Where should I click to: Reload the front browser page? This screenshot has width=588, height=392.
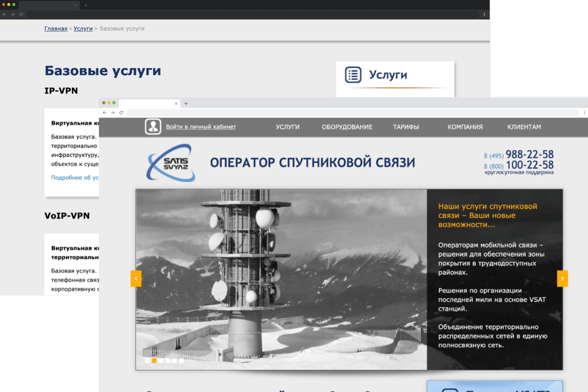coord(121,113)
